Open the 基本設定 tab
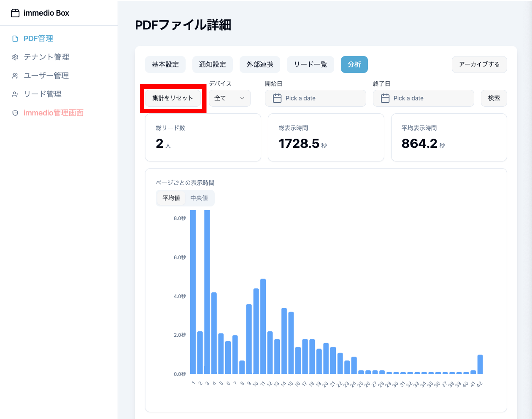 pyautogui.click(x=165, y=64)
